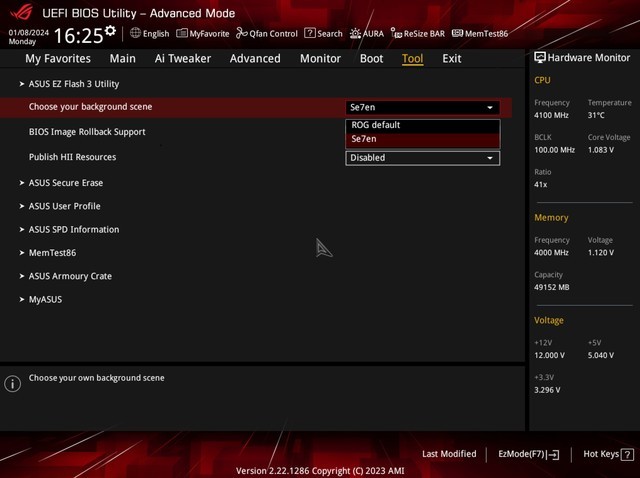Click the Ratio 41x value
The width and height of the screenshot is (640, 478).
pyautogui.click(x=540, y=185)
